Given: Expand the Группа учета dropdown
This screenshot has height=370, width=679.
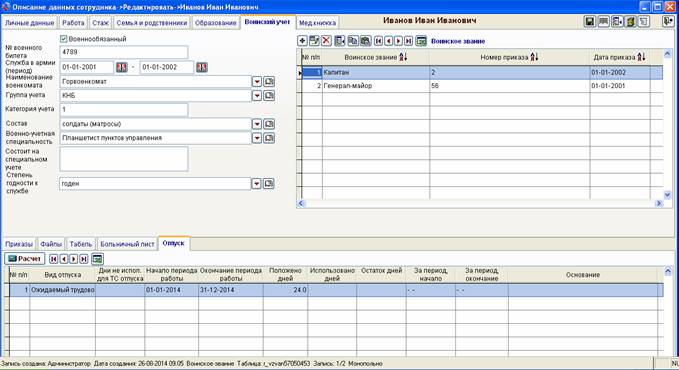Looking at the screenshot, I should coord(257,95).
